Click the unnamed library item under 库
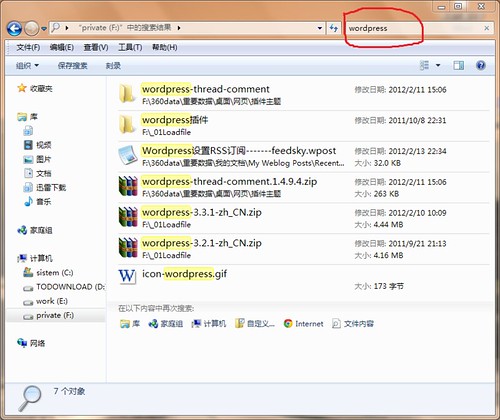Screen dimensions: 500x420 28,131
